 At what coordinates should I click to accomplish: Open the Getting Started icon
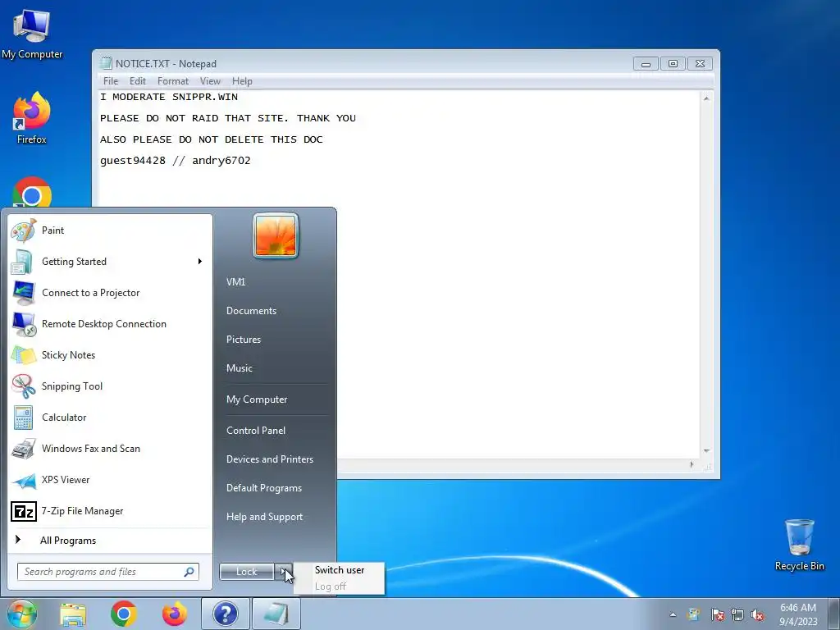click(23, 262)
